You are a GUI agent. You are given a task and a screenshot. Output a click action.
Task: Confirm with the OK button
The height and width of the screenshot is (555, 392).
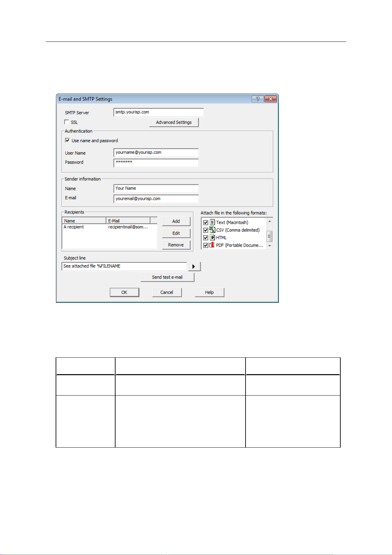[x=124, y=292]
